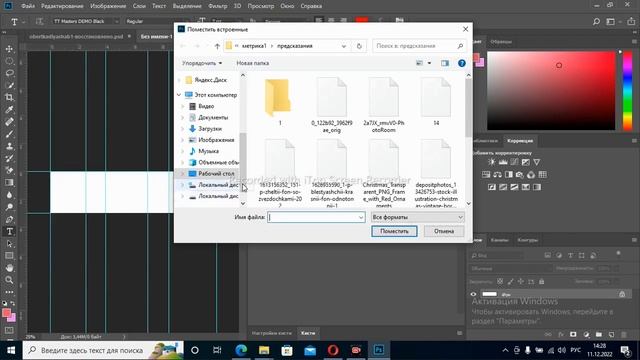This screenshot has width=640, height=360.
Task: Select the Horizontal Type tool
Action: (x=9, y=231)
